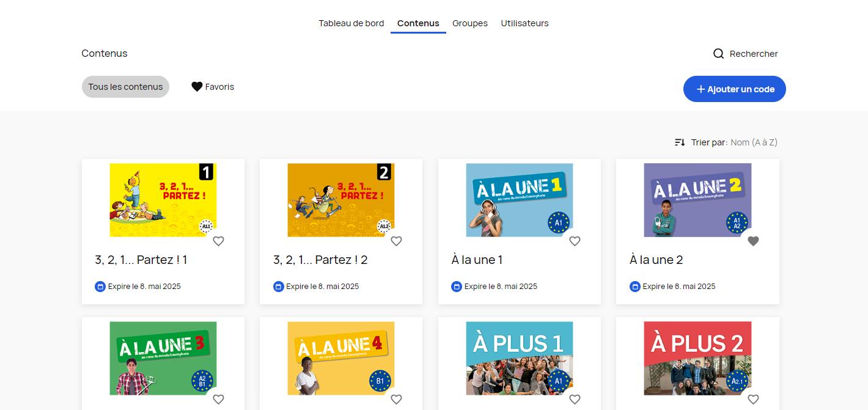Toggle favorite heart on À Plus 2
This screenshot has height=410, width=868.
[753, 399]
